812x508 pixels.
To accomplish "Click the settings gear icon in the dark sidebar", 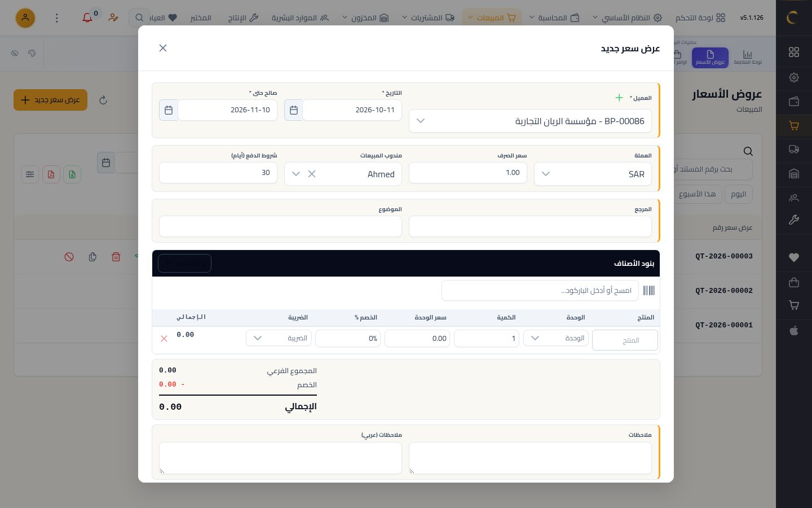I will pos(794,77).
